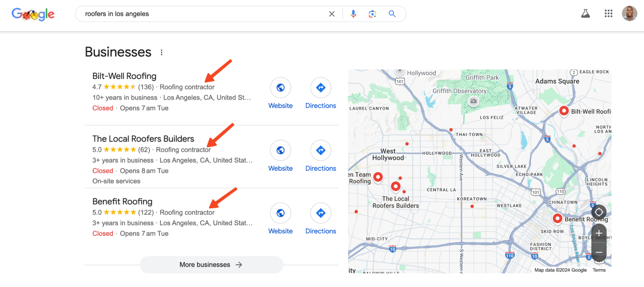Viewport: 644px width, 287px height.
Task: Click the Griffith Park label on the map
Action: coord(482,78)
